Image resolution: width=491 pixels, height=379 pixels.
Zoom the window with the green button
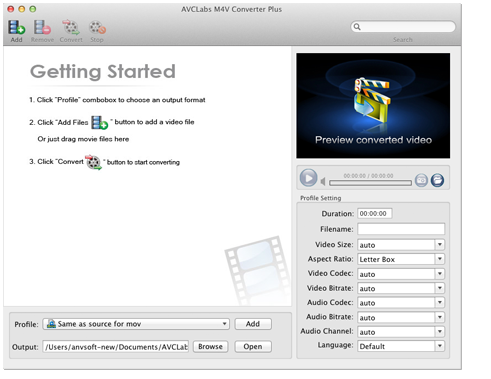point(33,9)
